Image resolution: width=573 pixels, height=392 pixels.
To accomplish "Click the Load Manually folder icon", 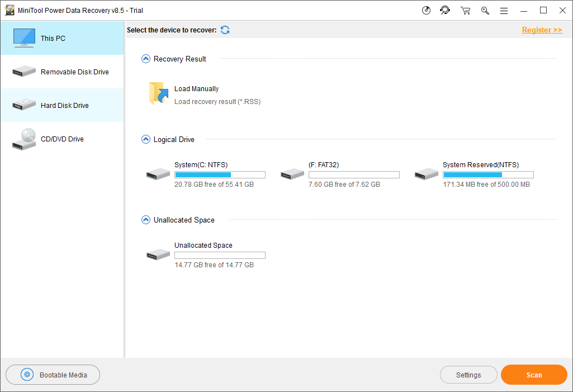I will point(159,94).
